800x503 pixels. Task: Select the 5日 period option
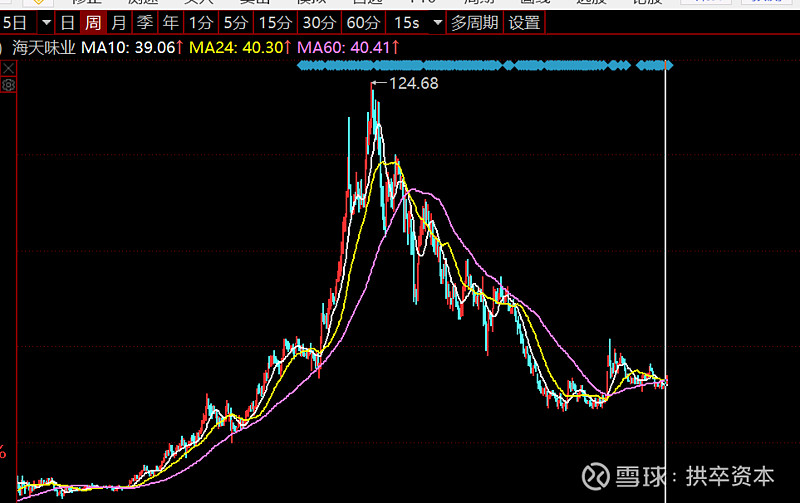(15, 23)
